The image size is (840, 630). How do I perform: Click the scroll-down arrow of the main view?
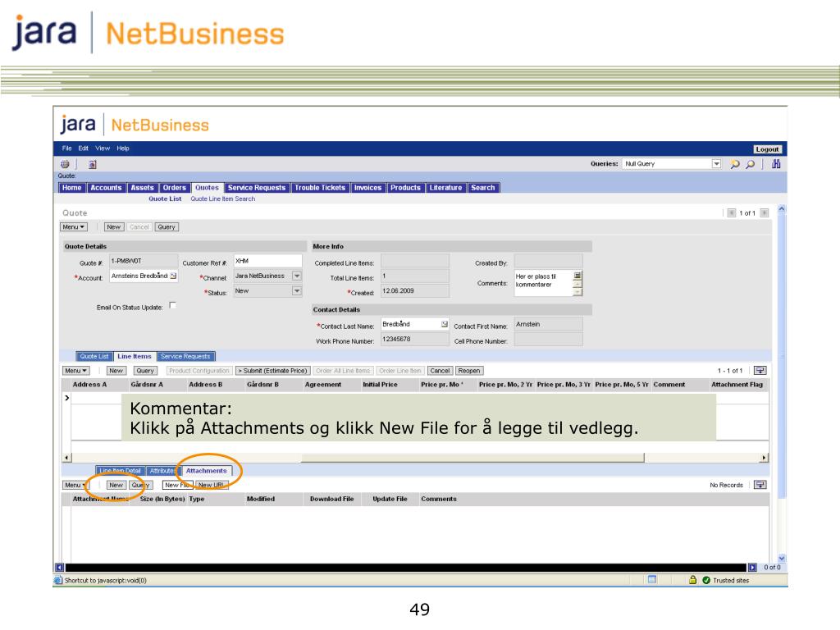coord(782,558)
